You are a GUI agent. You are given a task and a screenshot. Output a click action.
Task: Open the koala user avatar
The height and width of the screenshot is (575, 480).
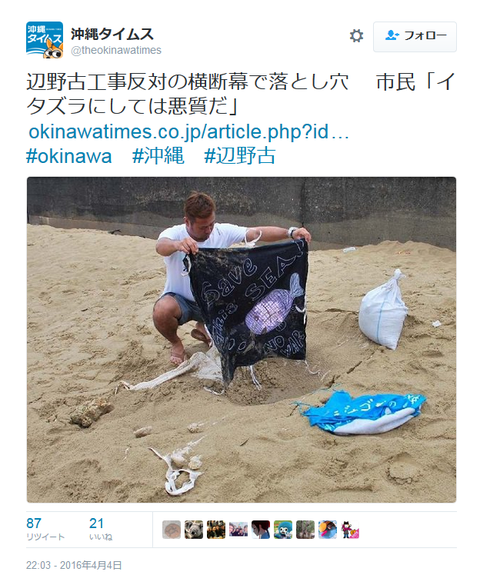pyautogui.click(x=194, y=530)
